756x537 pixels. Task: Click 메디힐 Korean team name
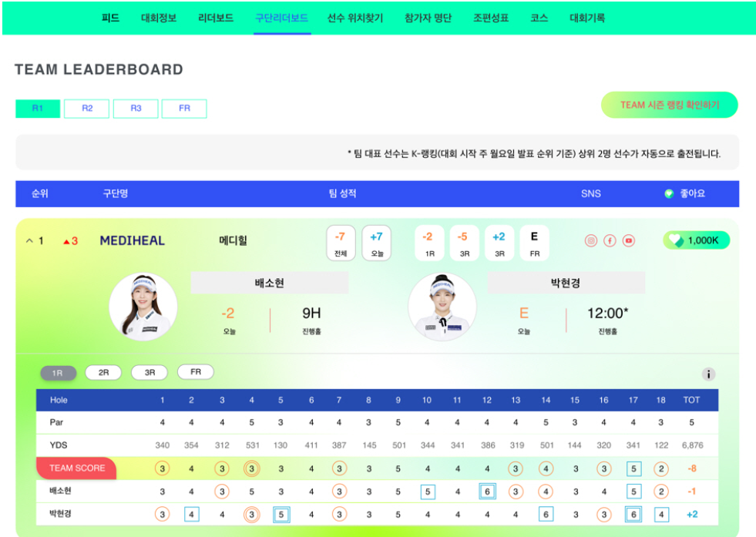[233, 240]
